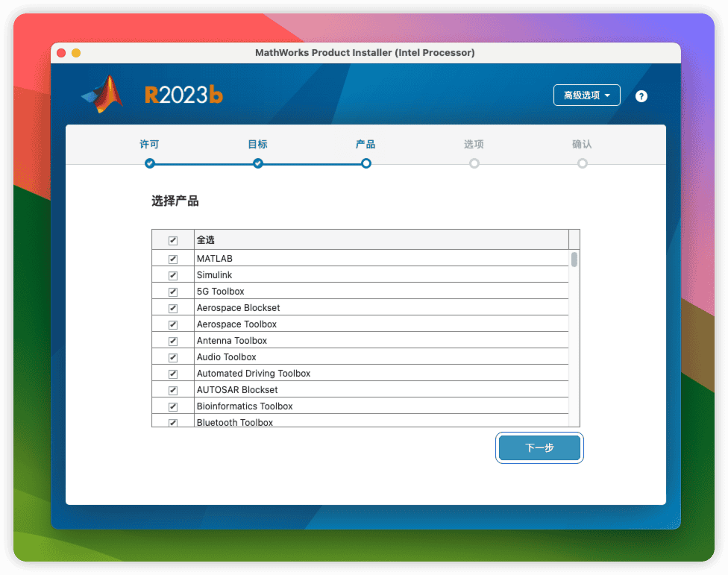The image size is (728, 575).
Task: Click the 目标 step checkmark circle
Action: pos(257,163)
